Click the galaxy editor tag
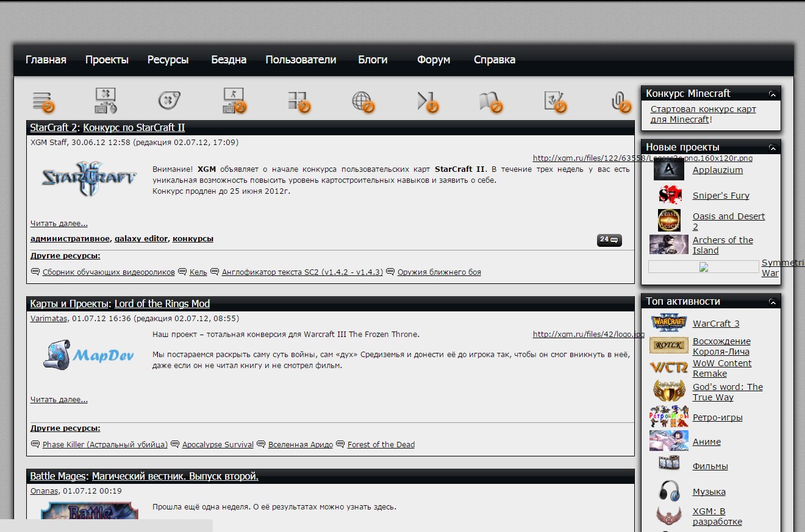Image resolution: width=805 pixels, height=532 pixels. (x=141, y=239)
